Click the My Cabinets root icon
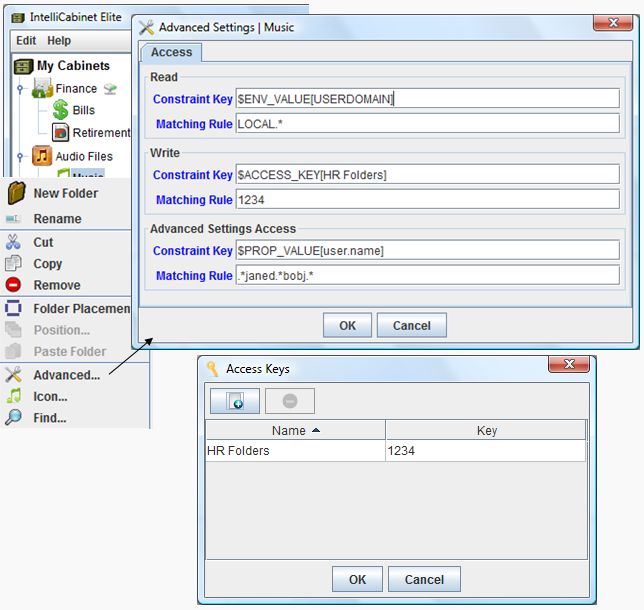The width and height of the screenshot is (644, 610). pyautogui.click(x=23, y=66)
